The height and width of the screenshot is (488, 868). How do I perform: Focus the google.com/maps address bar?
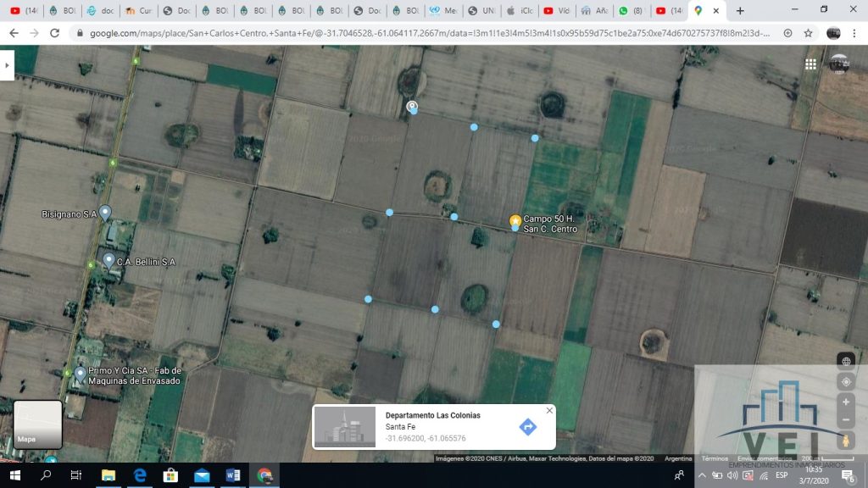[x=430, y=33]
